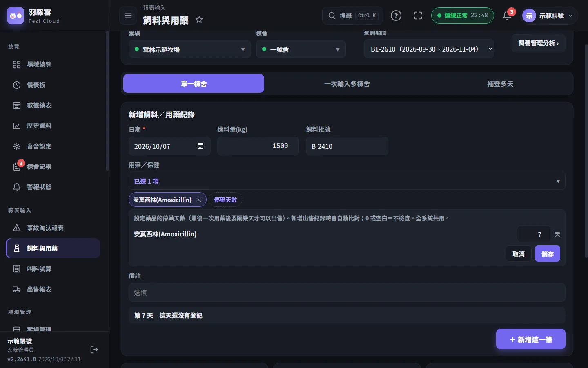Open 場域總覽 in sidebar
Image resolution: width=588 pixels, height=368 pixels.
click(x=53, y=64)
